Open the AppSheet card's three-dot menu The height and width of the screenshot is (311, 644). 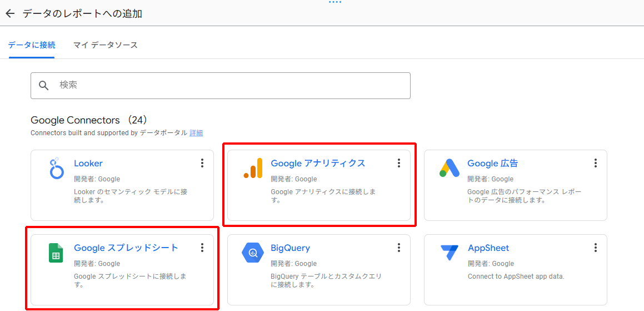[x=595, y=248]
